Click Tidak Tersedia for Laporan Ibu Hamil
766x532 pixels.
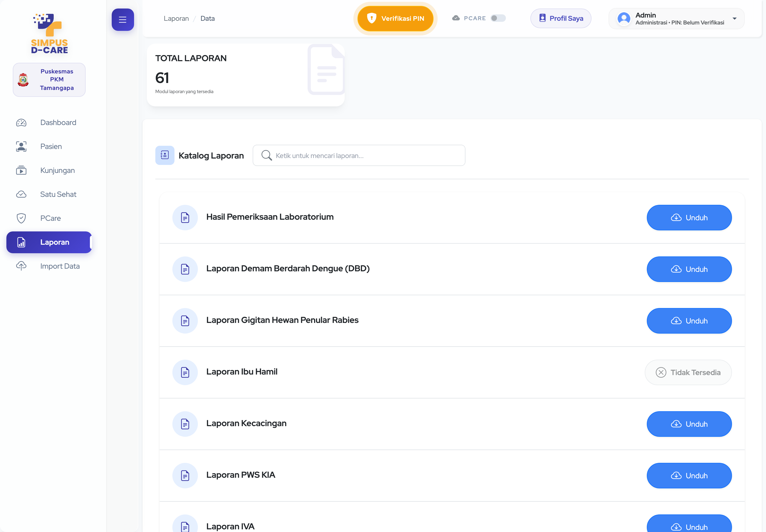tap(688, 373)
